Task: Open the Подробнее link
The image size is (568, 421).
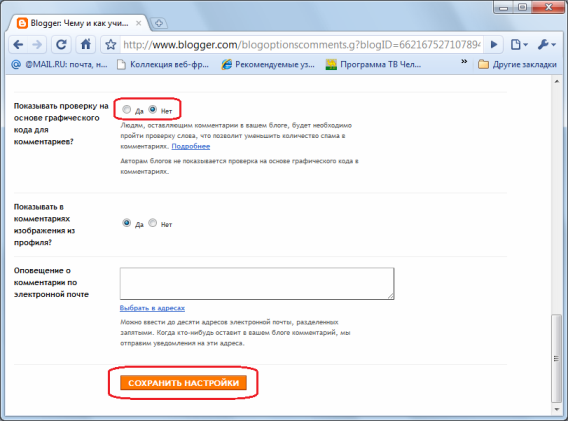Action: pos(191,146)
